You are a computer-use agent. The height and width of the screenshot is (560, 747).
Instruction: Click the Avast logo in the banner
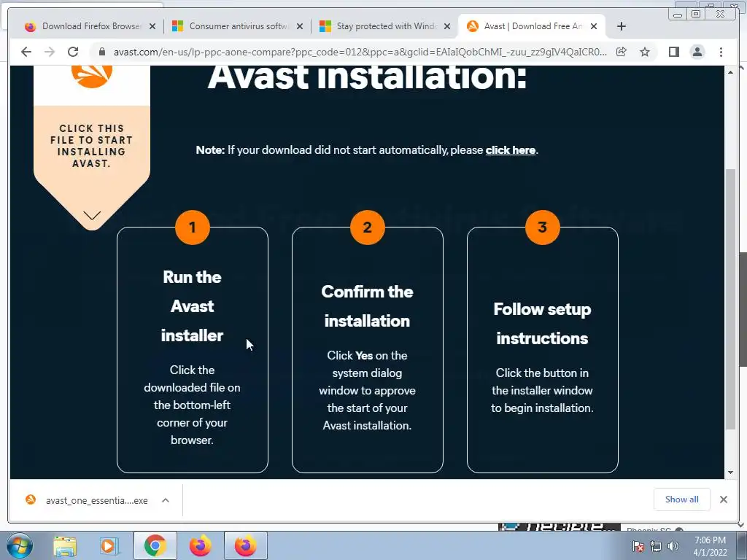click(x=92, y=76)
